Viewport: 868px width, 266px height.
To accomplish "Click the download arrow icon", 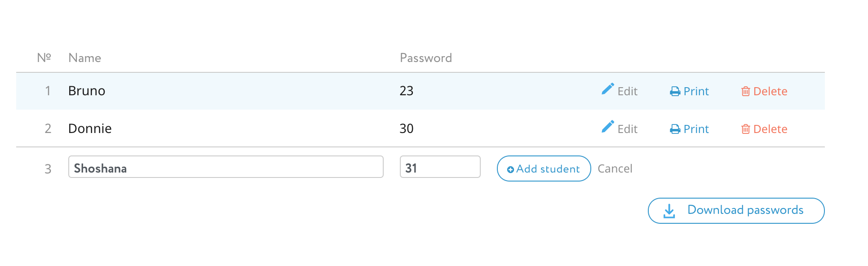I will click(x=669, y=211).
